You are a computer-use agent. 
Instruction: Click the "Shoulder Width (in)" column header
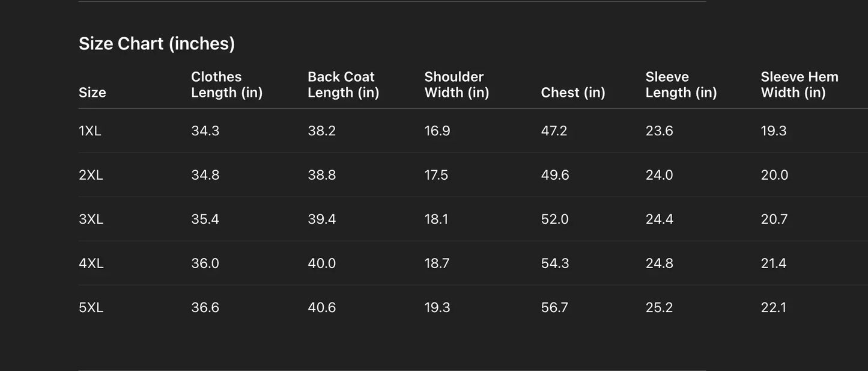(x=457, y=85)
